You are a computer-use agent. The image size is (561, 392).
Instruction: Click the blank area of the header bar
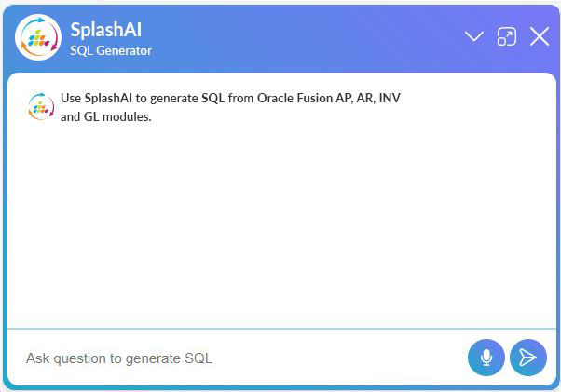pos(308,37)
